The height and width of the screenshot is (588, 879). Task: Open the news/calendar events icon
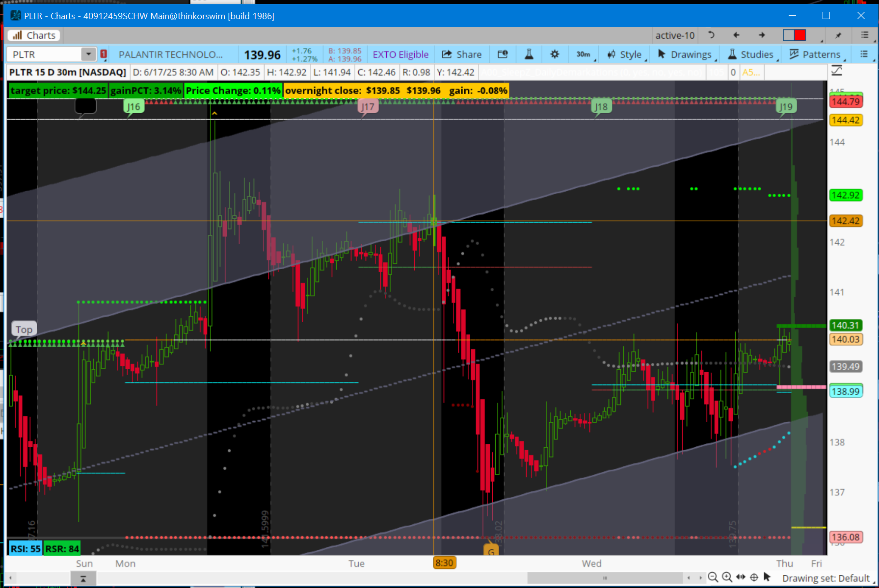(x=503, y=54)
